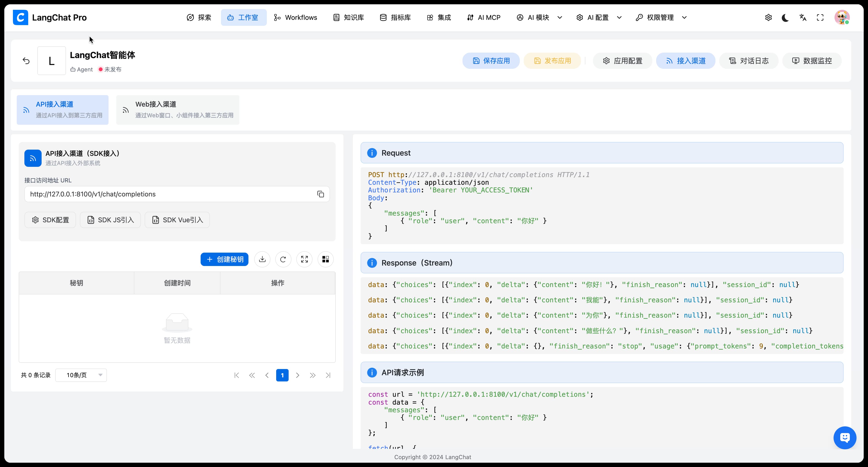Jump back several pages with double-left arrows
The height and width of the screenshot is (467, 868).
point(252,375)
